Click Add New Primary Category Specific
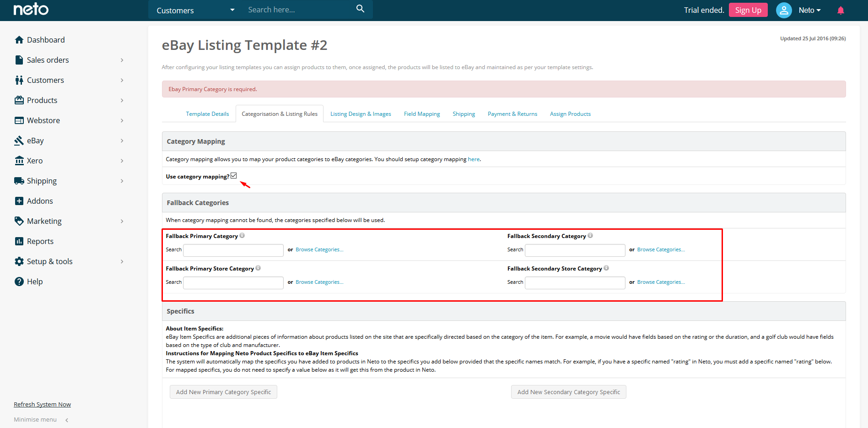The image size is (868, 428). pos(223,392)
